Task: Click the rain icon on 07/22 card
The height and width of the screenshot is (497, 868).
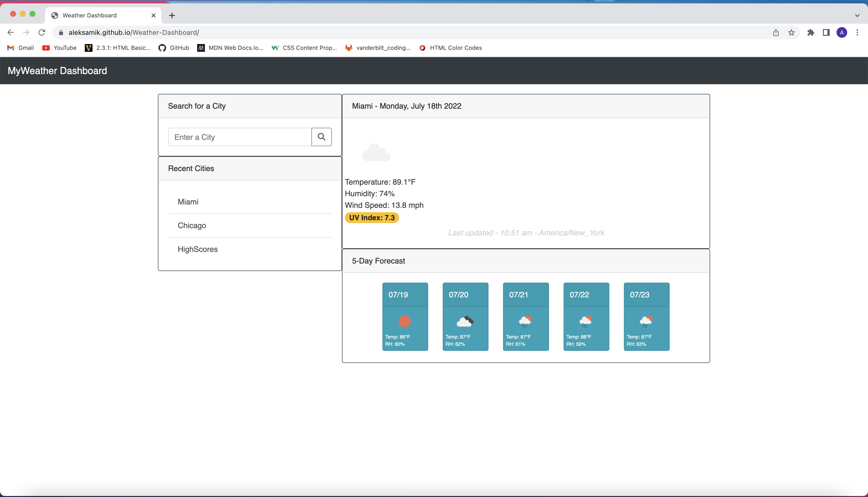Action: (x=586, y=321)
